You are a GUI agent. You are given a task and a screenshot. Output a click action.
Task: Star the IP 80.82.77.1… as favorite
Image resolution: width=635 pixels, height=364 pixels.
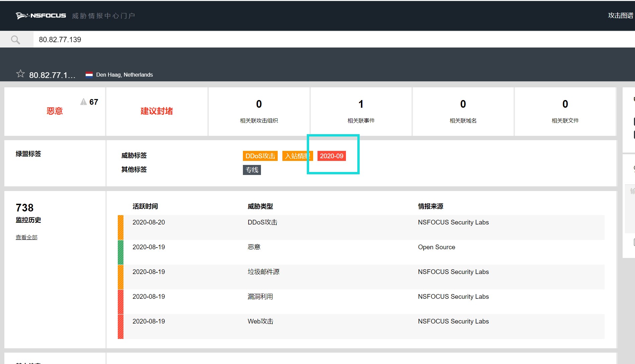(20, 74)
